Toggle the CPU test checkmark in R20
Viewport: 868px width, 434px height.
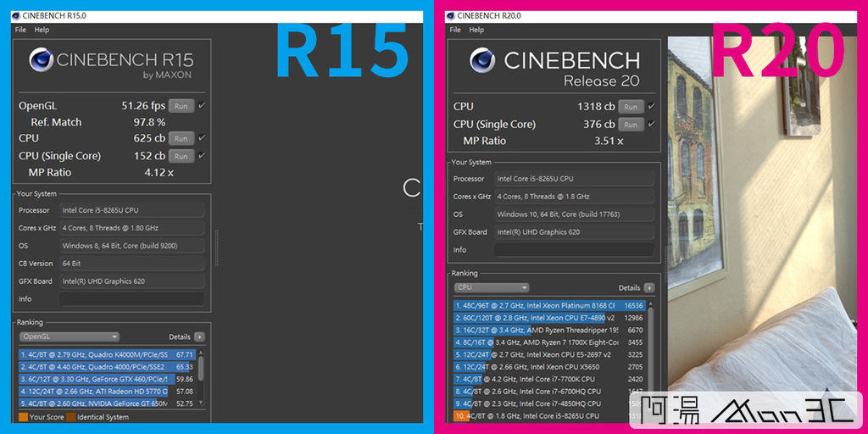652,106
